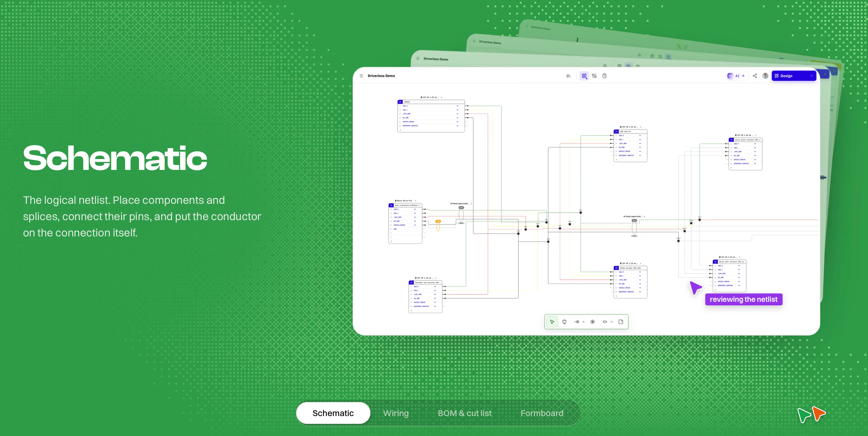Image resolution: width=868 pixels, height=436 pixels.
Task: Select the active schematic view icon
Action: tap(584, 76)
